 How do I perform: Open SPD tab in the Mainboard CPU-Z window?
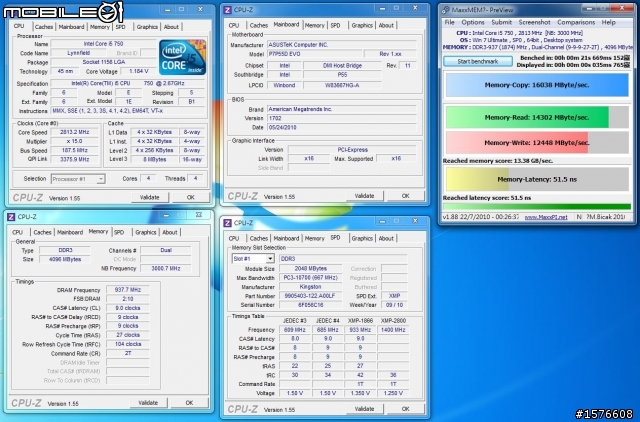336,25
